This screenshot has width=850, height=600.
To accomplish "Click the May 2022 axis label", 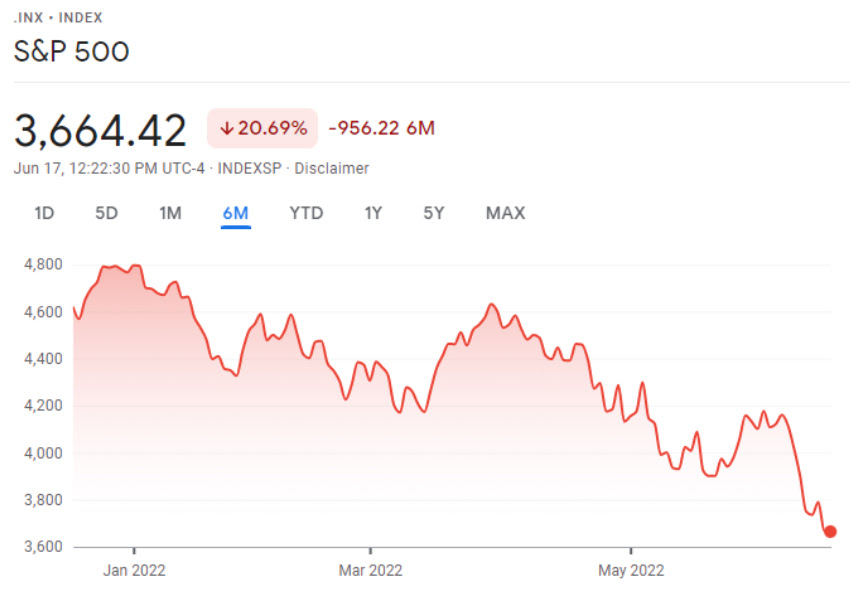I will point(631,571).
